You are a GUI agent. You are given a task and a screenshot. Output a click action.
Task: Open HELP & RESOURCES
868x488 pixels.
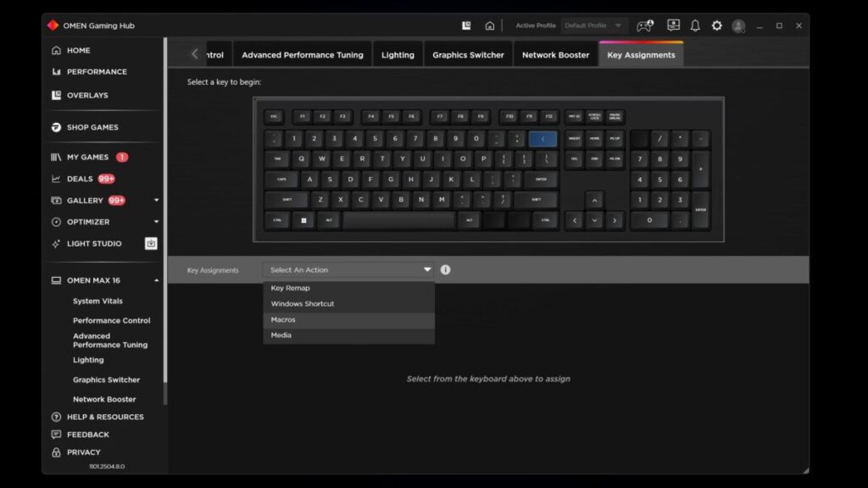tap(104, 417)
